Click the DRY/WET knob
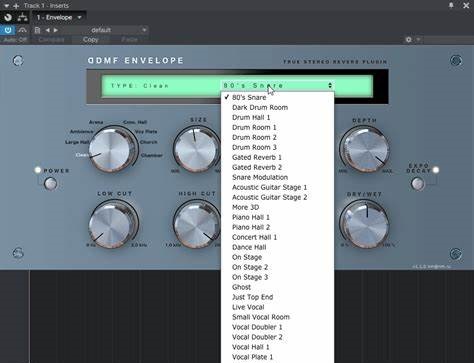 click(x=365, y=224)
